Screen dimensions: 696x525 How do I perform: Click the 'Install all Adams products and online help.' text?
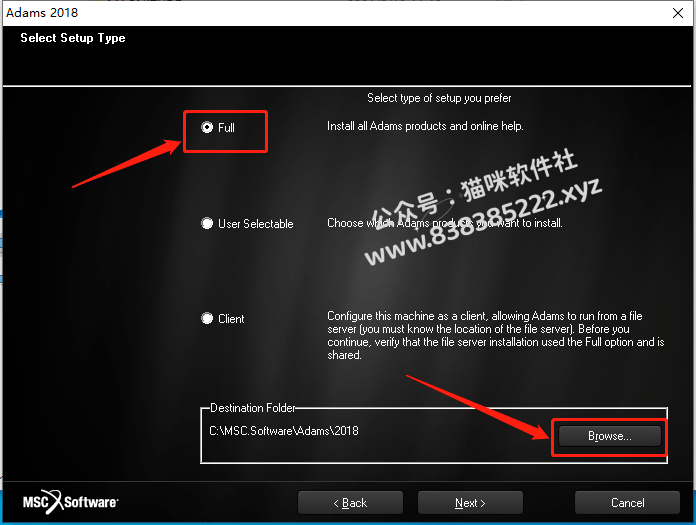coord(425,126)
